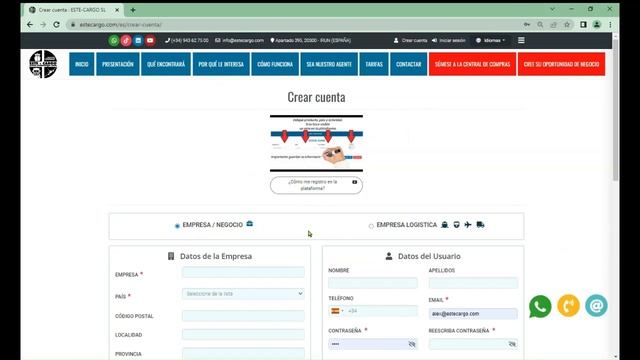640x360 pixels.
Task: Click the site info lock icon
Action: pos(73,24)
